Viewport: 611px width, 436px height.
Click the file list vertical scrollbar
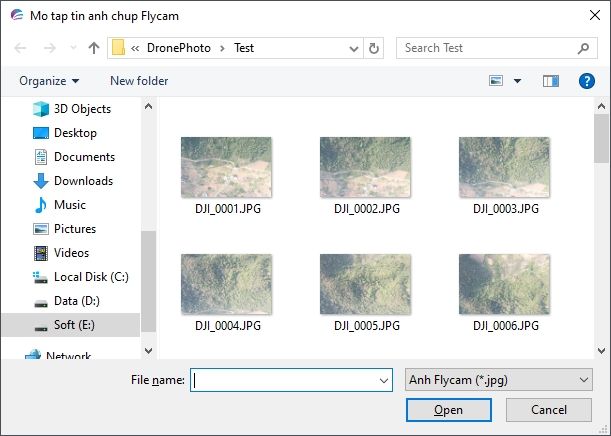[x=601, y=220]
